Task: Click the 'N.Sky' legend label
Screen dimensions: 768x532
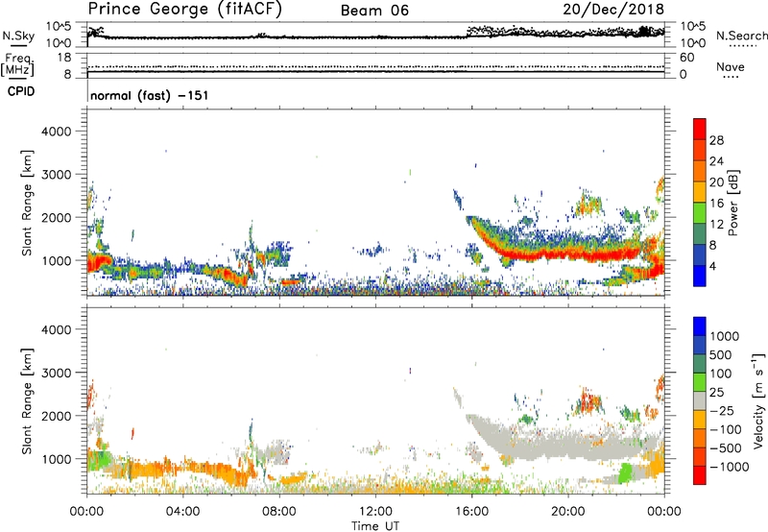Action: (x=18, y=36)
